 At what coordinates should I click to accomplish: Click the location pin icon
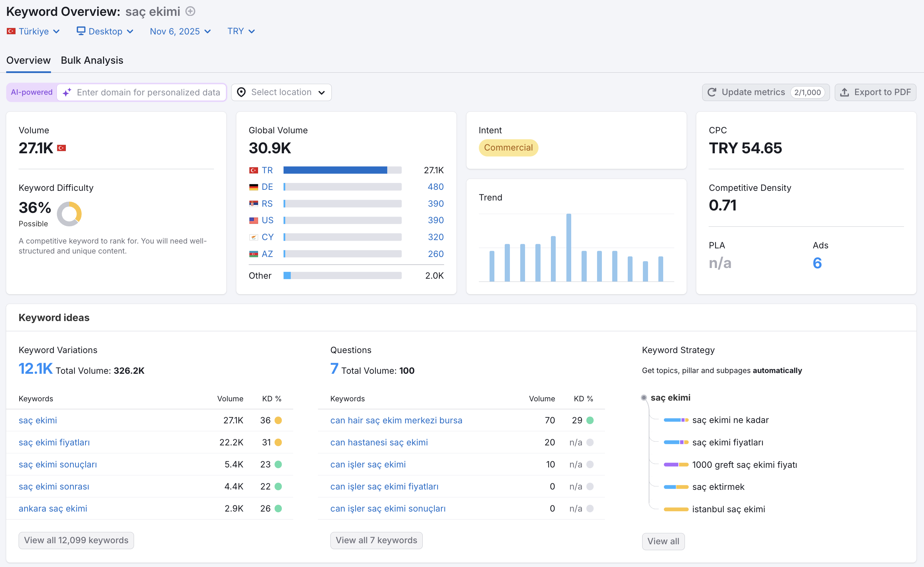[x=242, y=92]
